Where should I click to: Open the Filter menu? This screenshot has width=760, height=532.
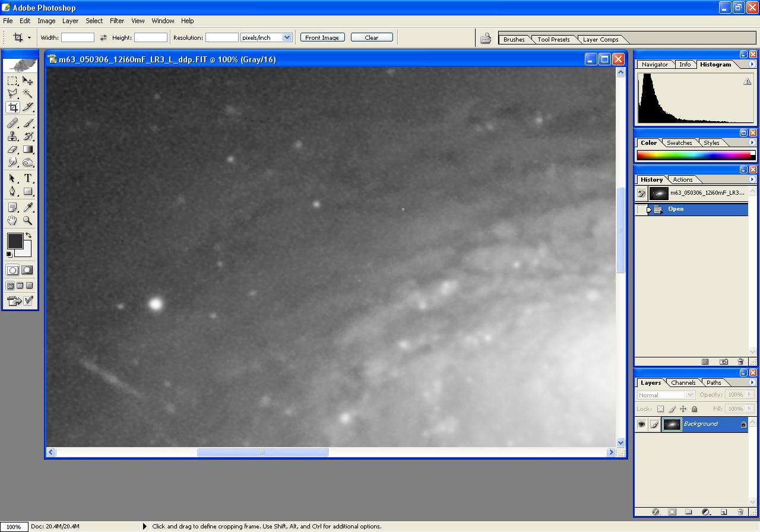pyautogui.click(x=117, y=21)
